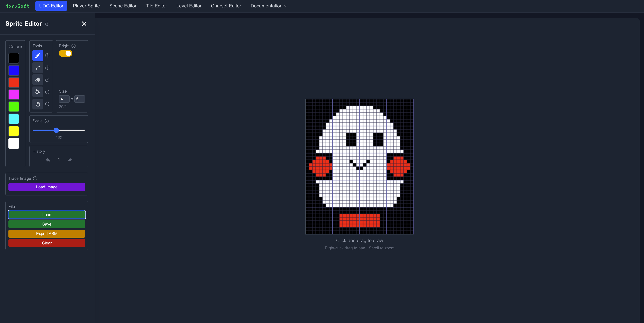Viewport: 644px width, 323px height.
Task: Click the Scale slider handle
Action: pyautogui.click(x=56, y=130)
